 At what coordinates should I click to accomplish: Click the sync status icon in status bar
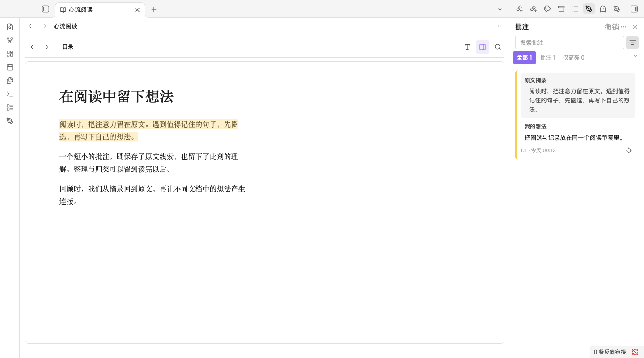(635, 352)
